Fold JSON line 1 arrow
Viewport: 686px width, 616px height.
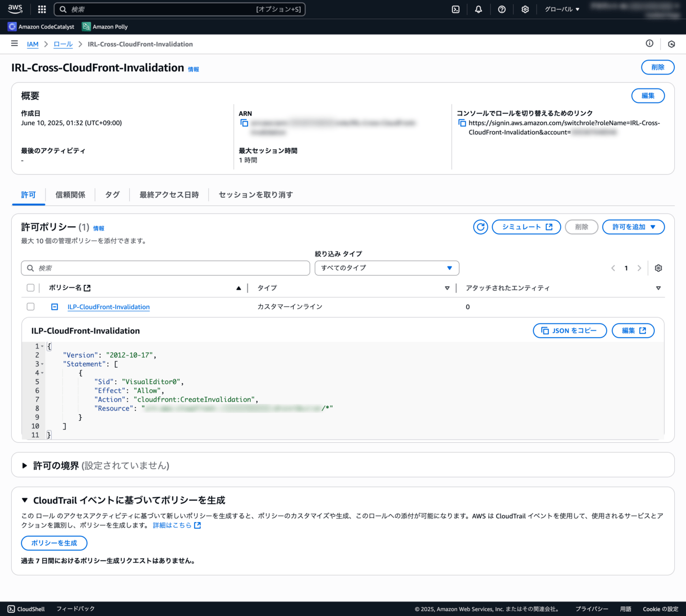tap(42, 346)
